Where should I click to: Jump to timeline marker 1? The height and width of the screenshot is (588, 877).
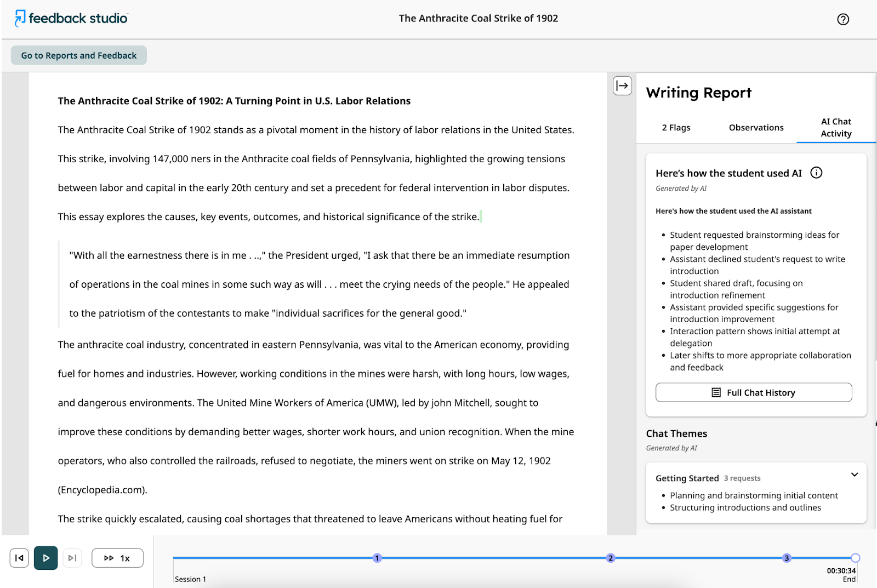pyautogui.click(x=377, y=558)
